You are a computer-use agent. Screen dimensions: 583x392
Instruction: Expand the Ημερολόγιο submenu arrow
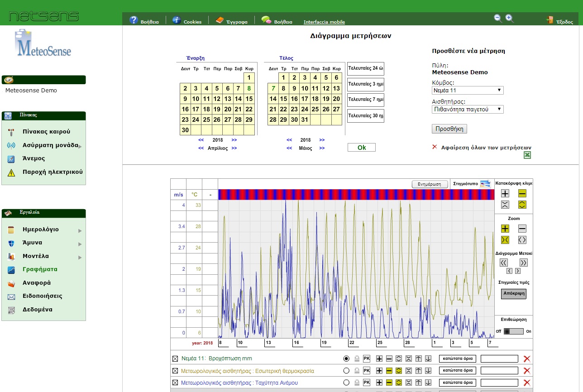[80, 230]
